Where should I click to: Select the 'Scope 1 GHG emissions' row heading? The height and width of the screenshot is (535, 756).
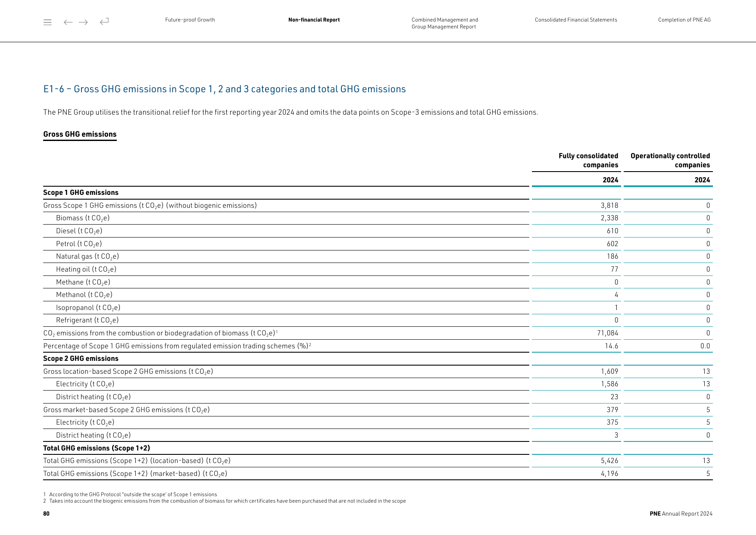tap(81, 193)
